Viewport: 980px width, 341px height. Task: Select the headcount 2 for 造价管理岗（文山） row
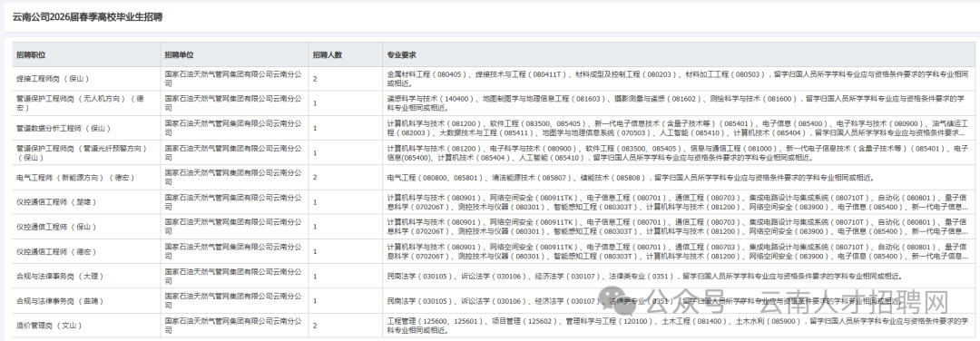[315, 326]
